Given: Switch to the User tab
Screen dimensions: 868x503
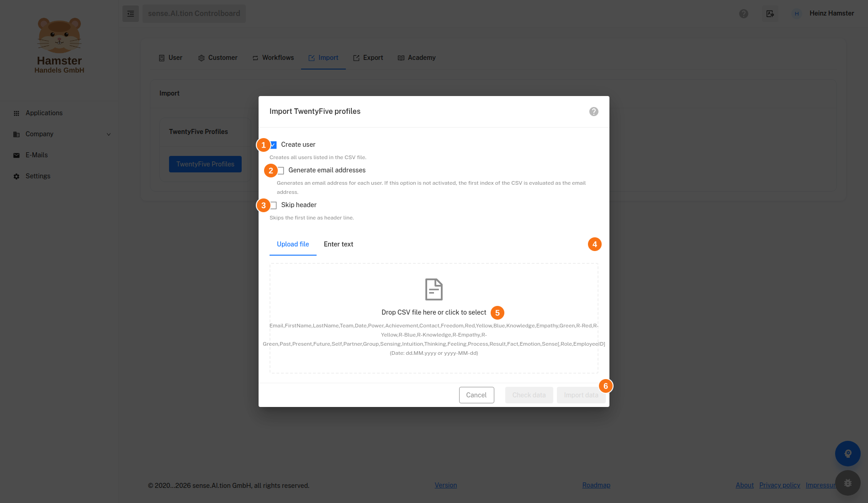Looking at the screenshot, I should click(170, 58).
